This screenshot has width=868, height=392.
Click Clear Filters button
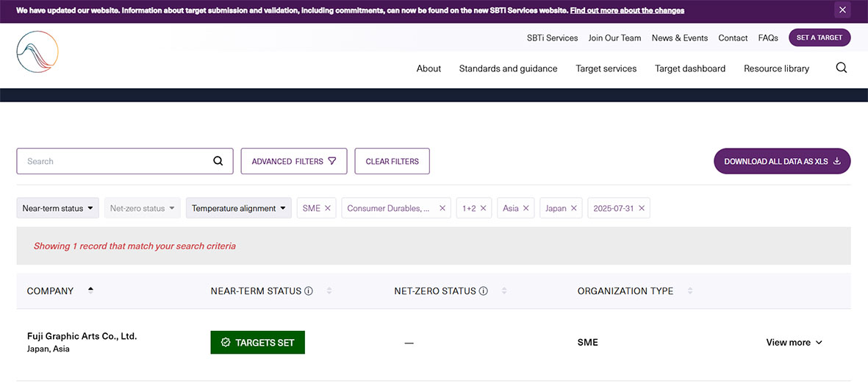(392, 161)
